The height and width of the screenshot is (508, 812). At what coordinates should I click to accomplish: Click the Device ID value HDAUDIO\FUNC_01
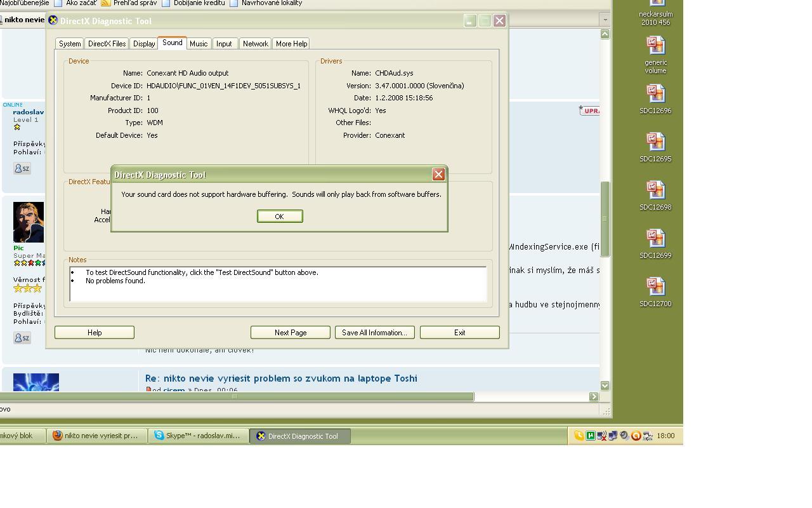(x=223, y=86)
